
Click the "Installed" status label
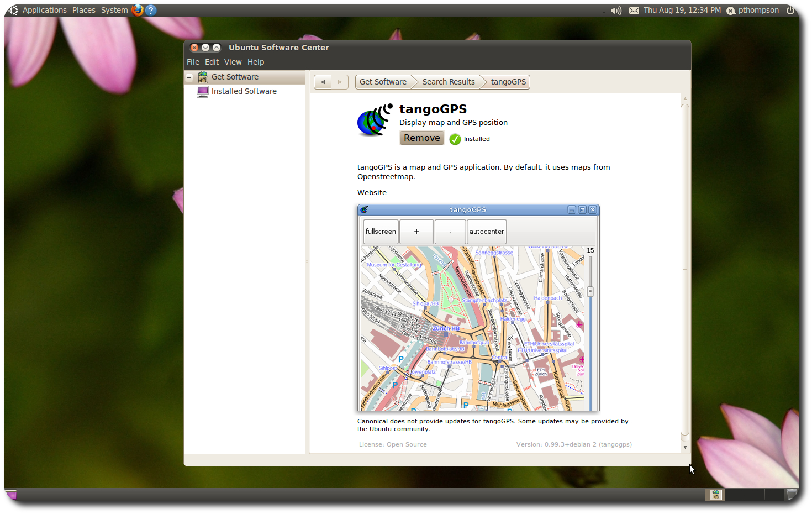tap(477, 139)
